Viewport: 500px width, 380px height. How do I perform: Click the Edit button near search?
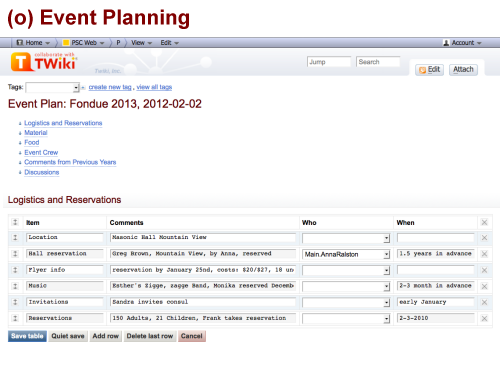tap(429, 69)
